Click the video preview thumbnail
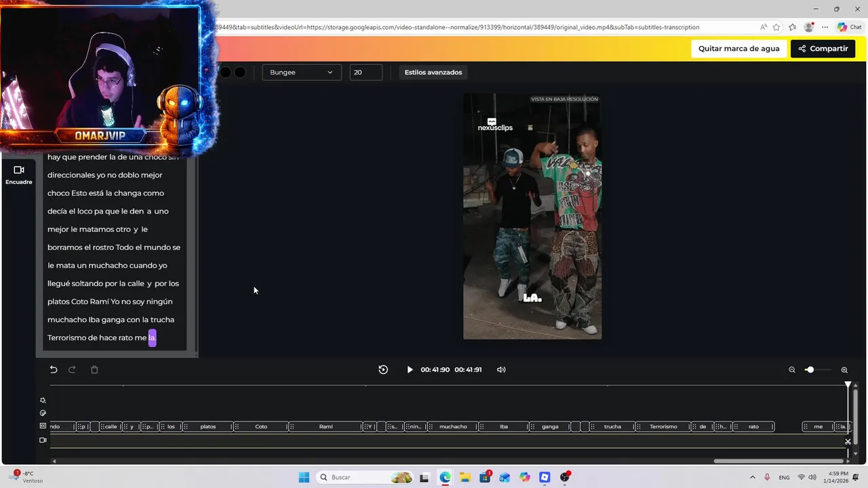Image resolution: width=868 pixels, height=488 pixels. coord(532,216)
